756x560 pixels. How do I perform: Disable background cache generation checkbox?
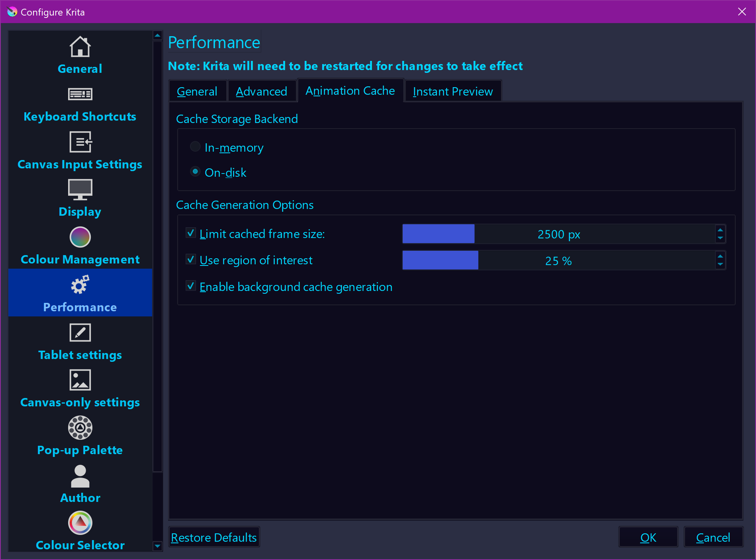(x=191, y=286)
